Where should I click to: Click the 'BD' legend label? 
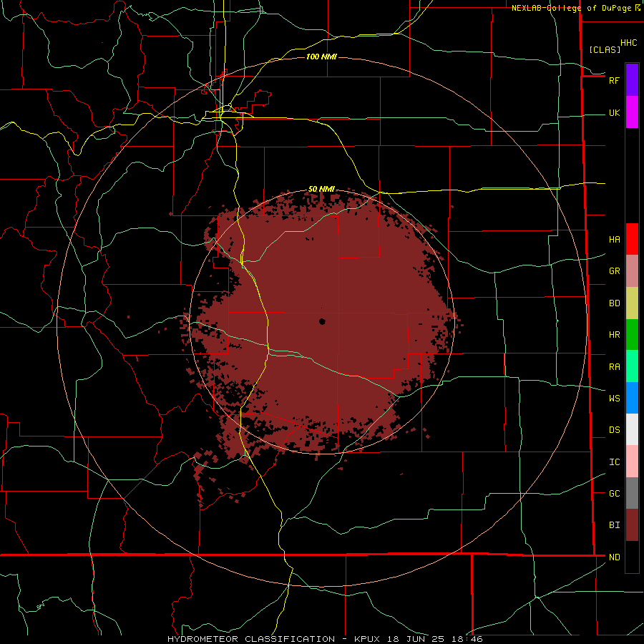[x=614, y=303]
